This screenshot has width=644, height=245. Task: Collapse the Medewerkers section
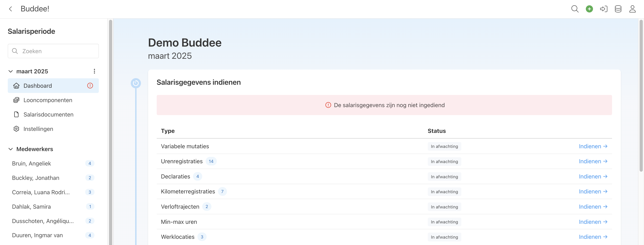point(11,149)
